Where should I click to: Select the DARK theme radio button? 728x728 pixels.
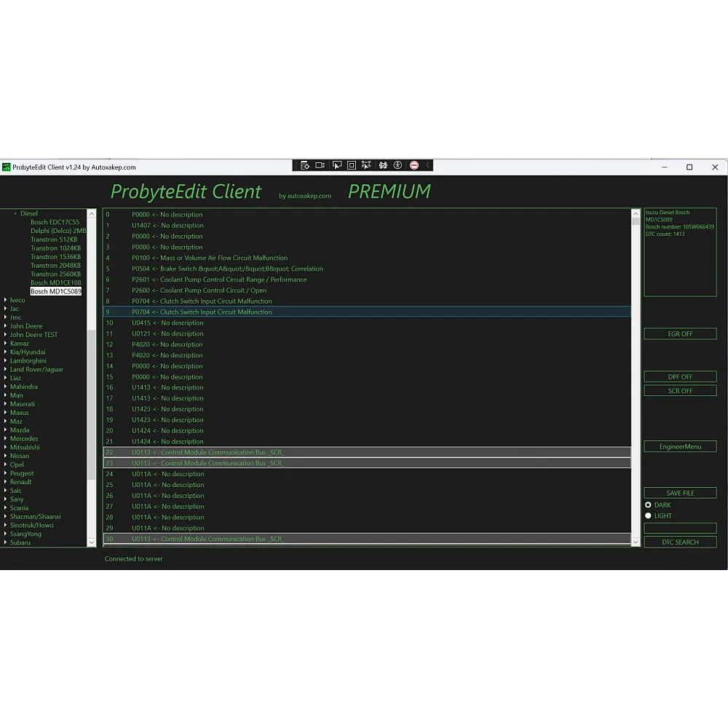[x=648, y=505]
